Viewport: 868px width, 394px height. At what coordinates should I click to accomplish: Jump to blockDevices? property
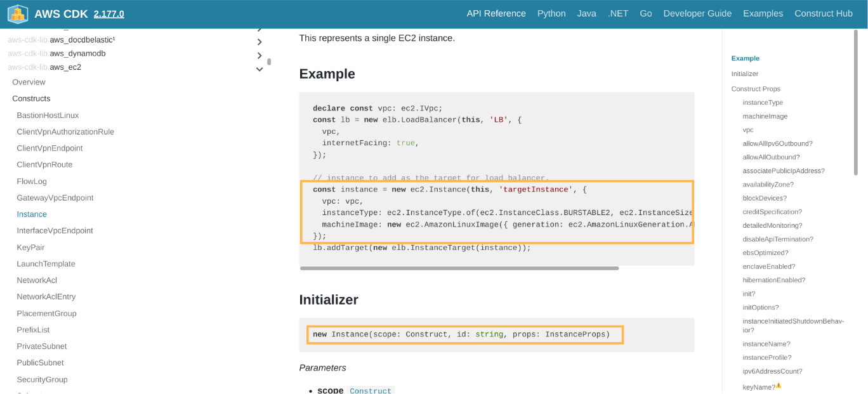click(x=765, y=198)
